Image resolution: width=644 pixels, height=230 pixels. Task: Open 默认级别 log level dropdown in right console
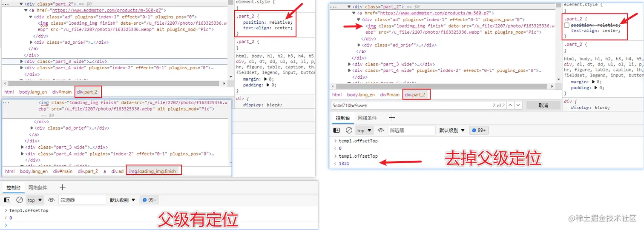[452, 131]
